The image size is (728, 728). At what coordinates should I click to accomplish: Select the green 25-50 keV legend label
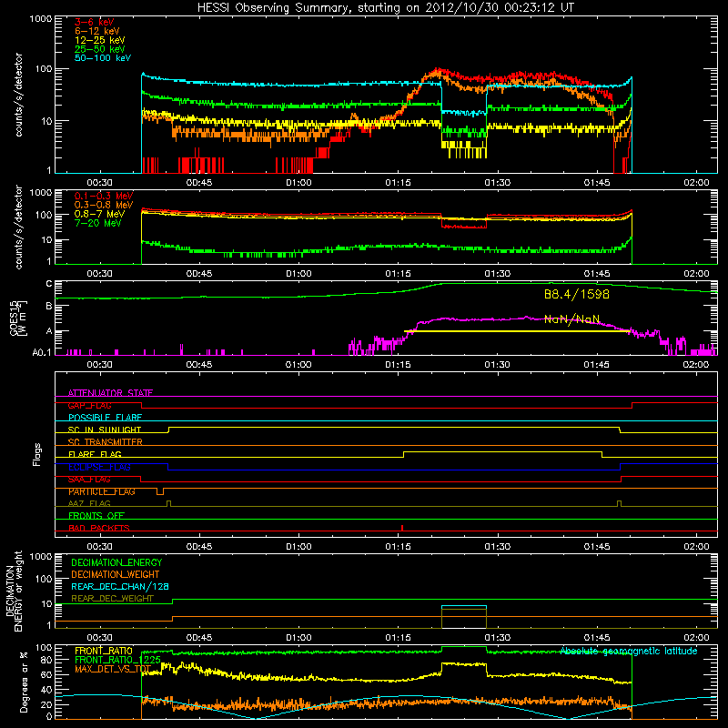tap(100, 49)
